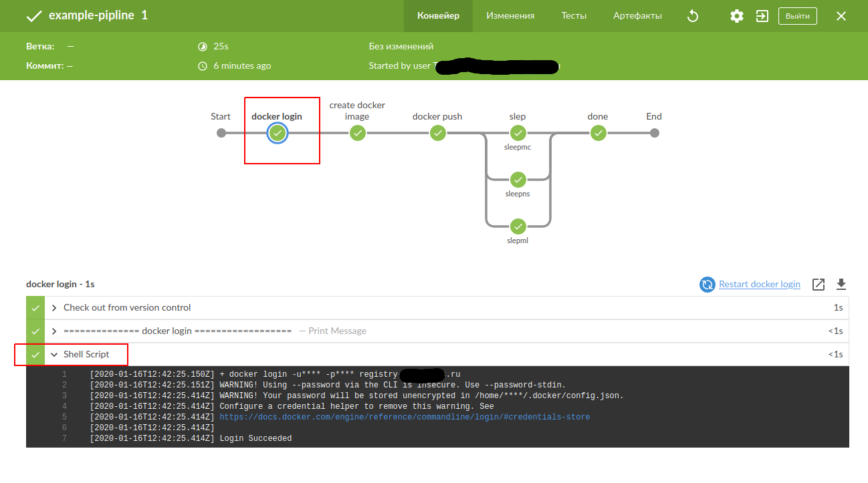Screen dimensions: 868x483
Task: Open log in new window icon
Action: tap(819, 285)
